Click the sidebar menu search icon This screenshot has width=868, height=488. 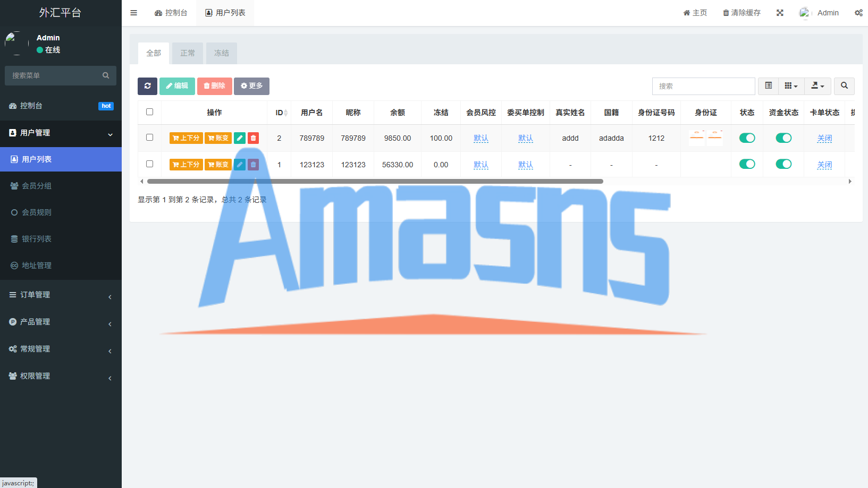click(106, 75)
